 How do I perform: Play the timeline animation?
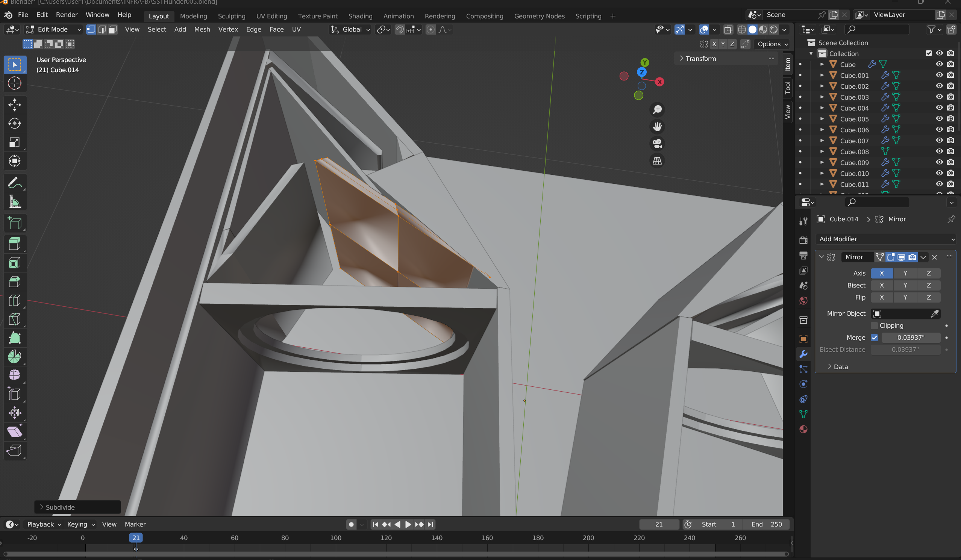pyautogui.click(x=408, y=525)
